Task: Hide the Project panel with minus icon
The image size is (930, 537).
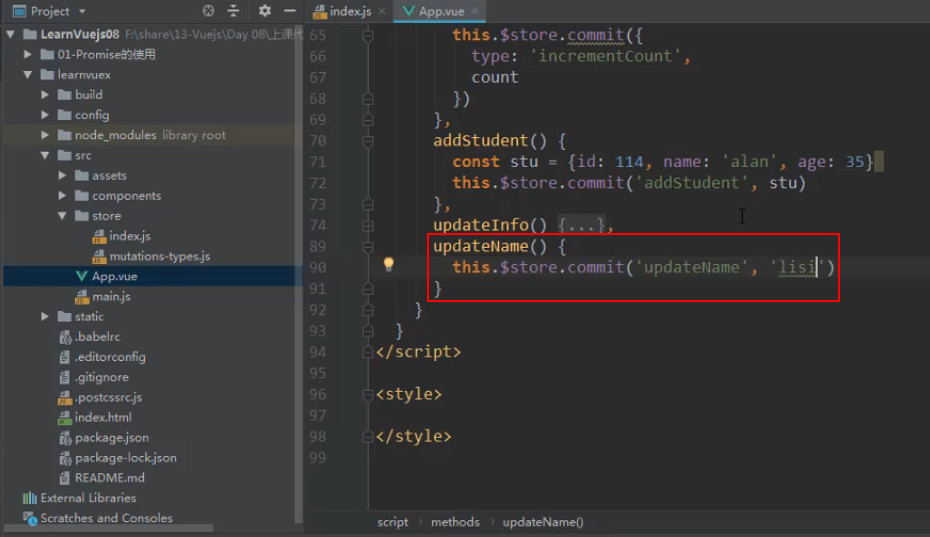Action: (x=289, y=11)
